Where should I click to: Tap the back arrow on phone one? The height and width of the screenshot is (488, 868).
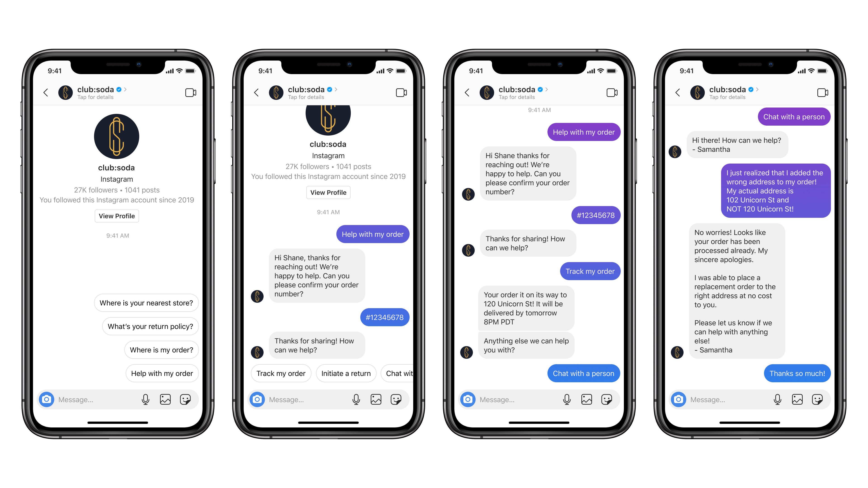(47, 92)
